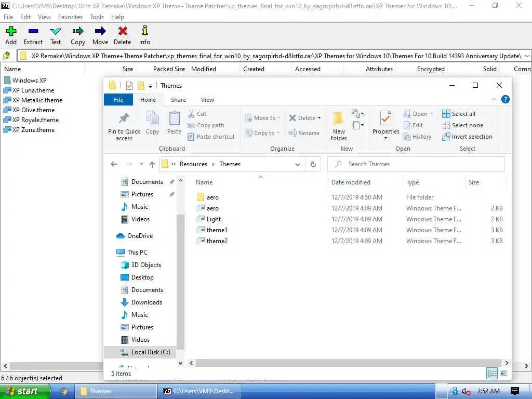Extract files with the blue minus icon
Screen dimensions: 532x399
pos(33,35)
